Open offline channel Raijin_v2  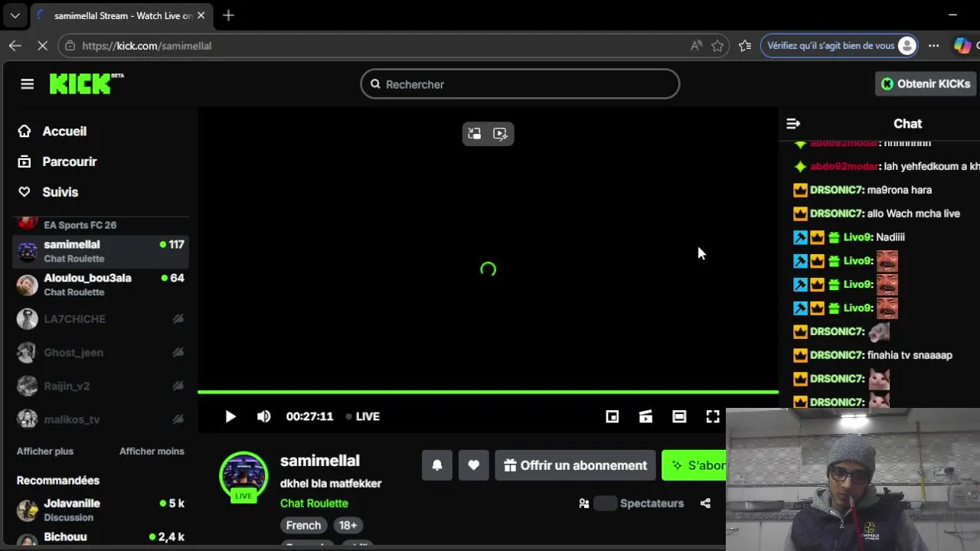pyautogui.click(x=101, y=386)
